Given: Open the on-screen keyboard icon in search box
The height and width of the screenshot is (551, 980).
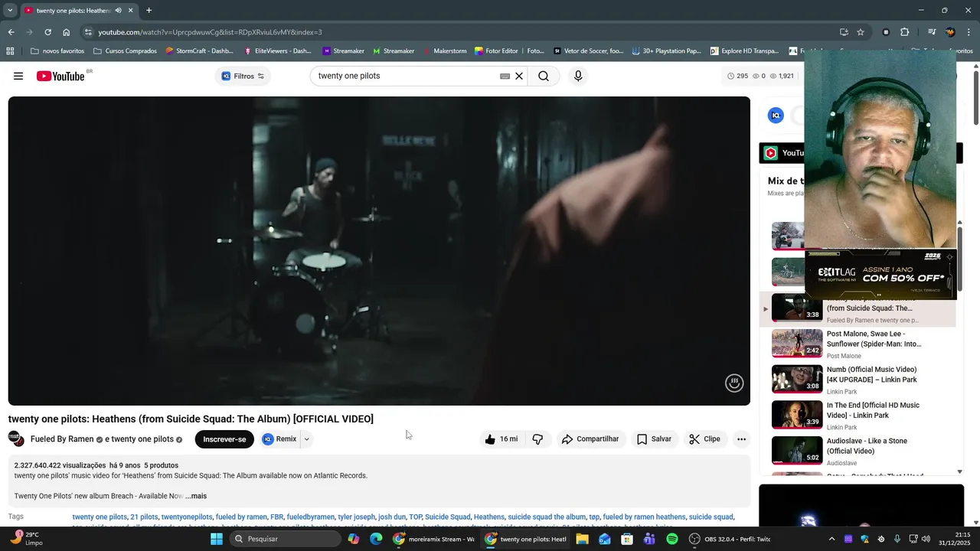Looking at the screenshot, I should tap(505, 76).
